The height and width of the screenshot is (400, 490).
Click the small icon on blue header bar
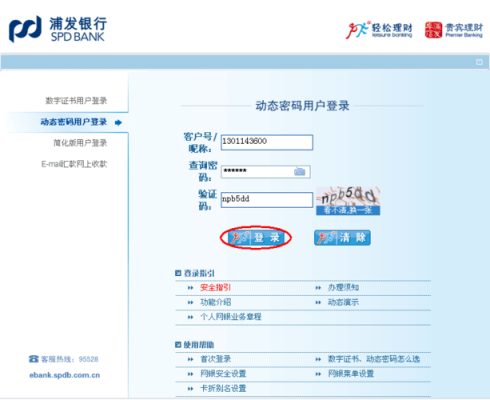point(479,62)
